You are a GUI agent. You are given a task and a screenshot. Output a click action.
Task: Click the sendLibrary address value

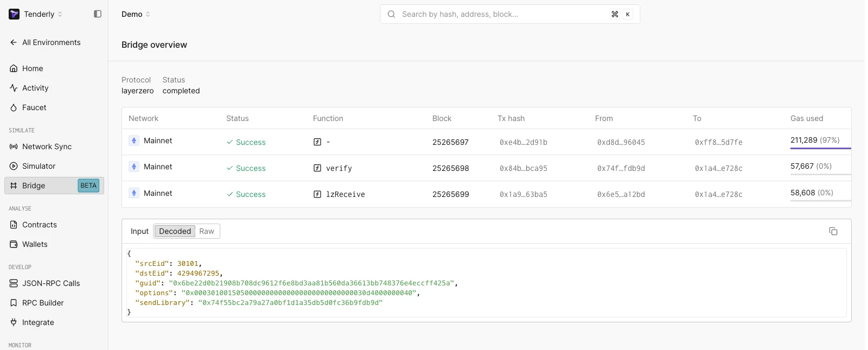[290, 303]
